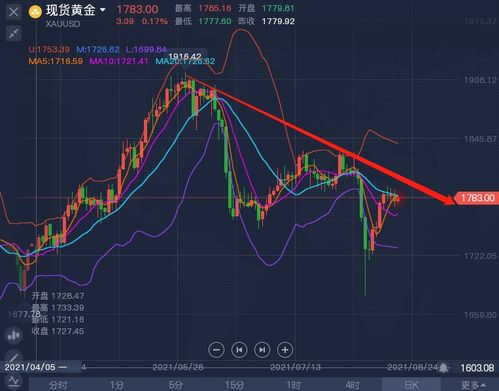Click the 开盘 1728.47 crosshair open value
The image size is (499, 391).
[58, 296]
